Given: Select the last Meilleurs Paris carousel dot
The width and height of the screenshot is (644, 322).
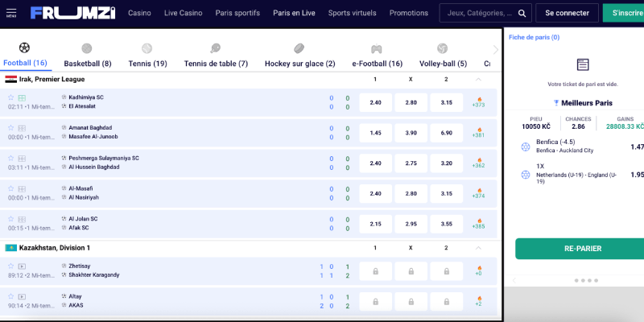Looking at the screenshot, I should click(x=596, y=280).
